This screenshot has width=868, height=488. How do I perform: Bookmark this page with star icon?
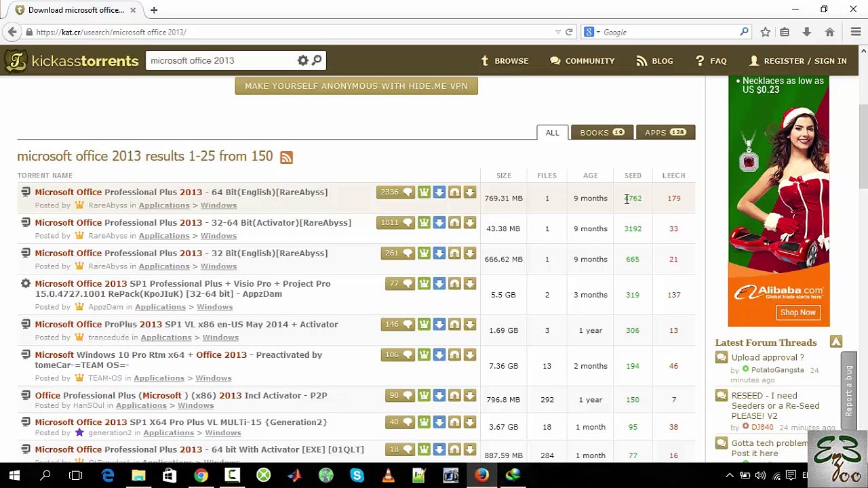click(x=765, y=32)
